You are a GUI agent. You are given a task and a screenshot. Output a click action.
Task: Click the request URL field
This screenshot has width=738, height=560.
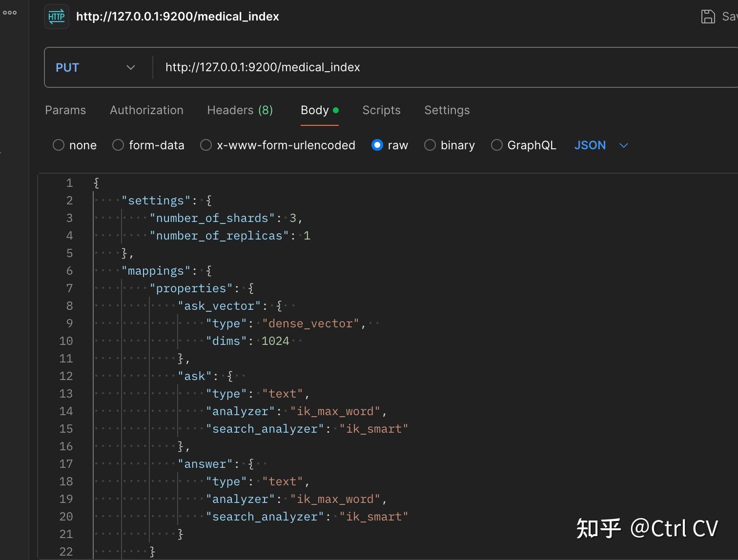(342, 67)
